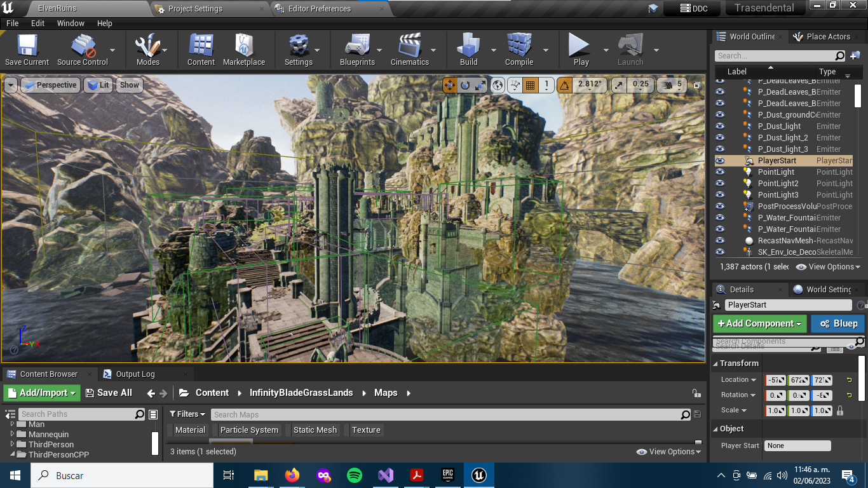Switch to the Output Log tab
This screenshot has width=868, height=488.
[135, 374]
